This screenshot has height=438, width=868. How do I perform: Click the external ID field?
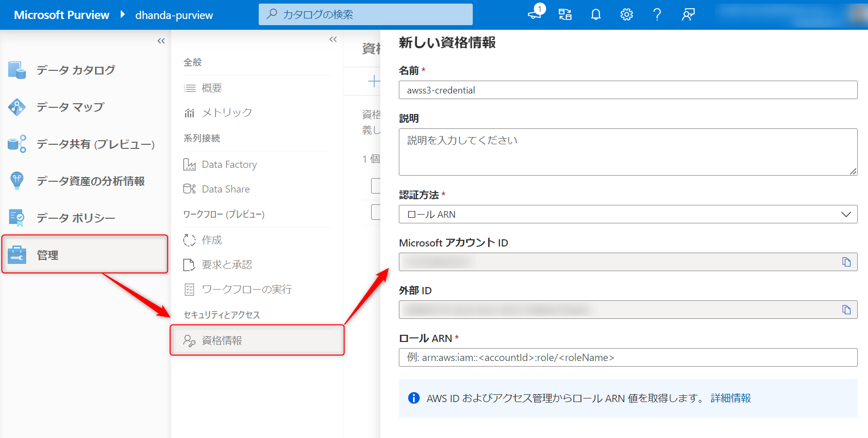(x=628, y=310)
